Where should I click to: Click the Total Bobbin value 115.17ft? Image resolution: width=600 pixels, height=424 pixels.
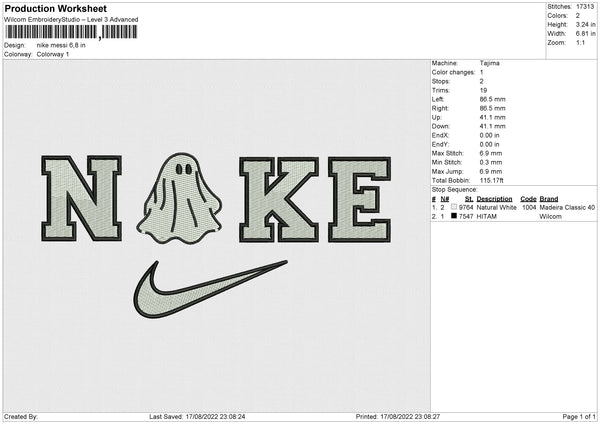tap(492, 180)
